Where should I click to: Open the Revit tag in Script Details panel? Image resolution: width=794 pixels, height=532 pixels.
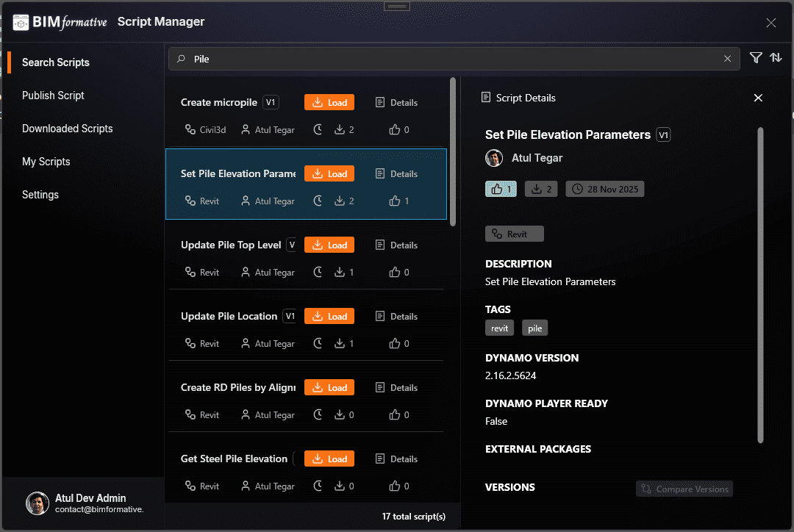(x=515, y=234)
